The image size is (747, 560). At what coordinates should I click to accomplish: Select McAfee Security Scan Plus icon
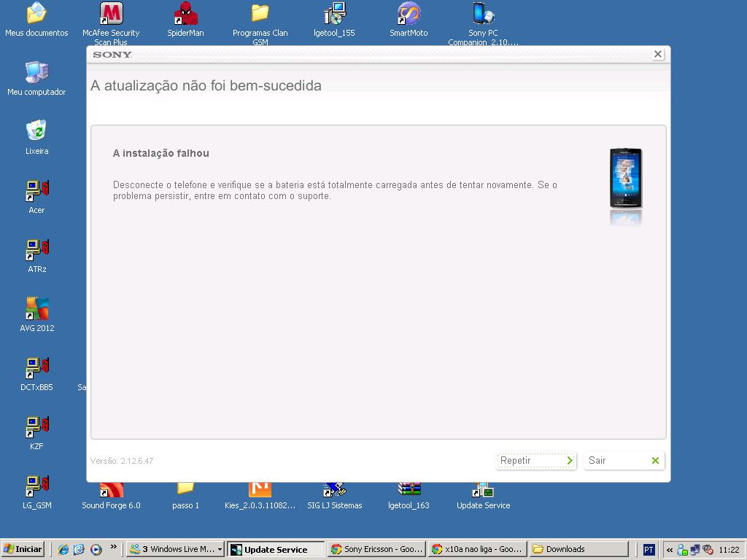click(x=111, y=23)
